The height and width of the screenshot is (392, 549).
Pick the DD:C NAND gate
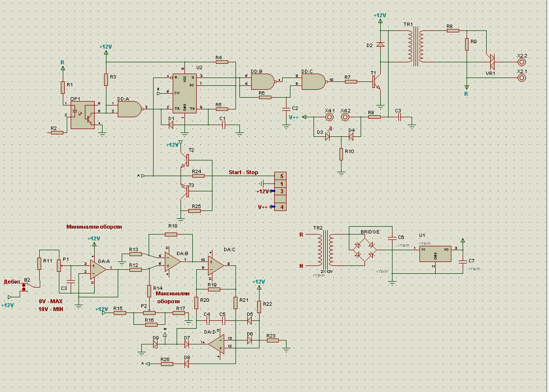313,81
